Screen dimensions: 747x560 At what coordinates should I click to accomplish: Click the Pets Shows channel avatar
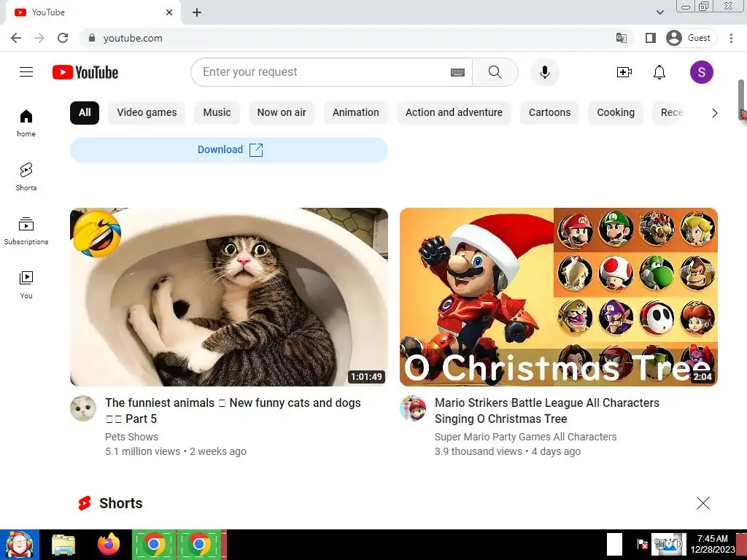[x=83, y=408]
